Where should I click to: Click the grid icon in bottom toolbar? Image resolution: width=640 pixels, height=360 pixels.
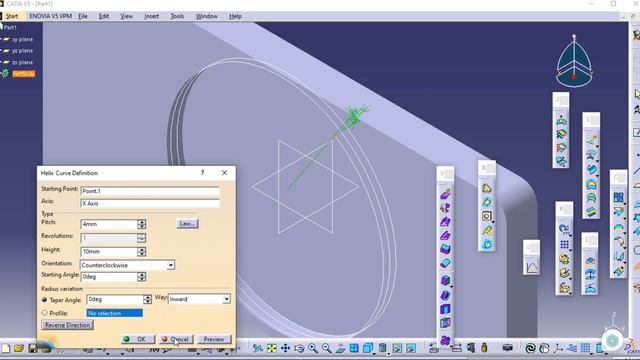tap(585, 348)
